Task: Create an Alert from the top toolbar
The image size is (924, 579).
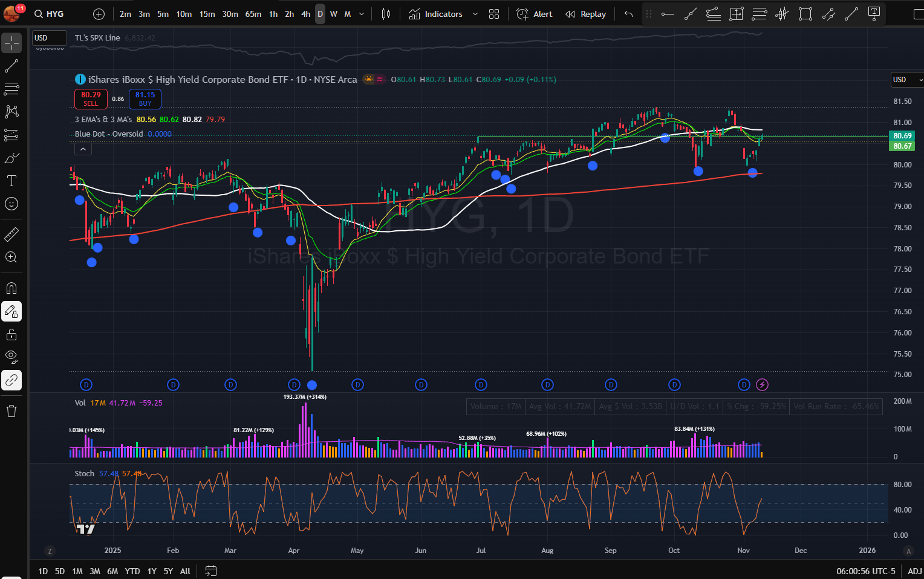Action: tap(535, 14)
